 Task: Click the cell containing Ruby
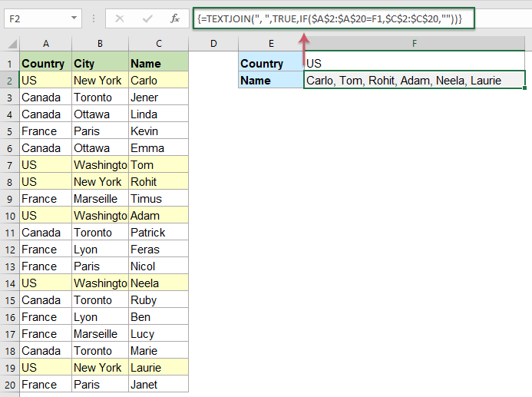158,300
